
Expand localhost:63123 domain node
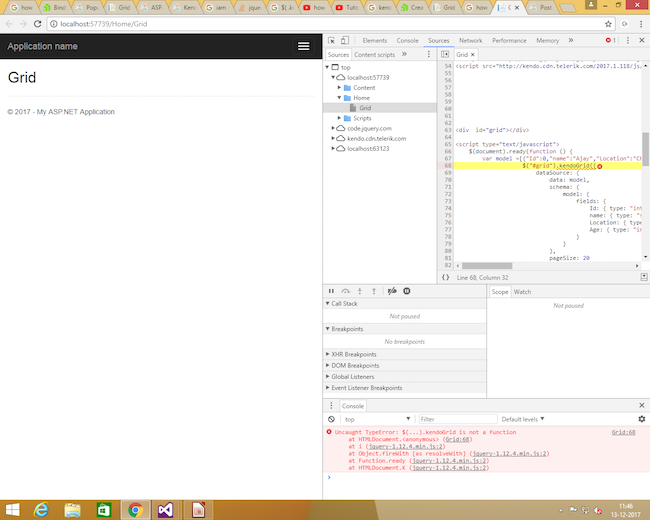pyautogui.click(x=333, y=148)
